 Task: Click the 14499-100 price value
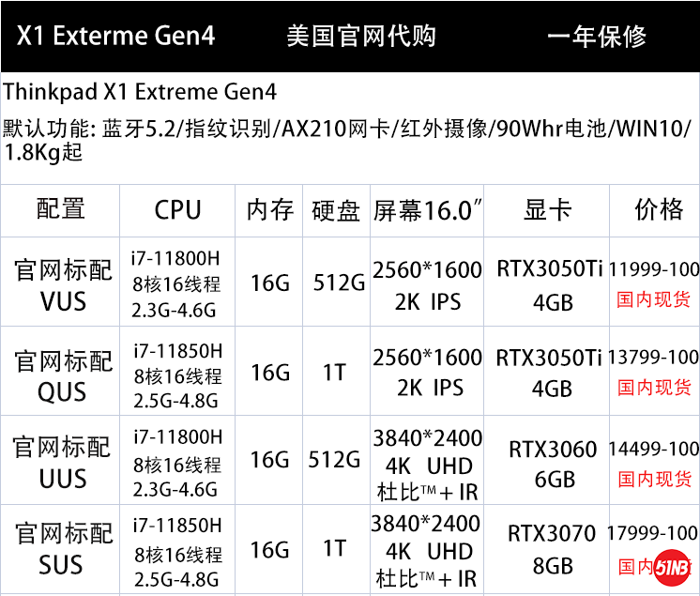point(654,450)
